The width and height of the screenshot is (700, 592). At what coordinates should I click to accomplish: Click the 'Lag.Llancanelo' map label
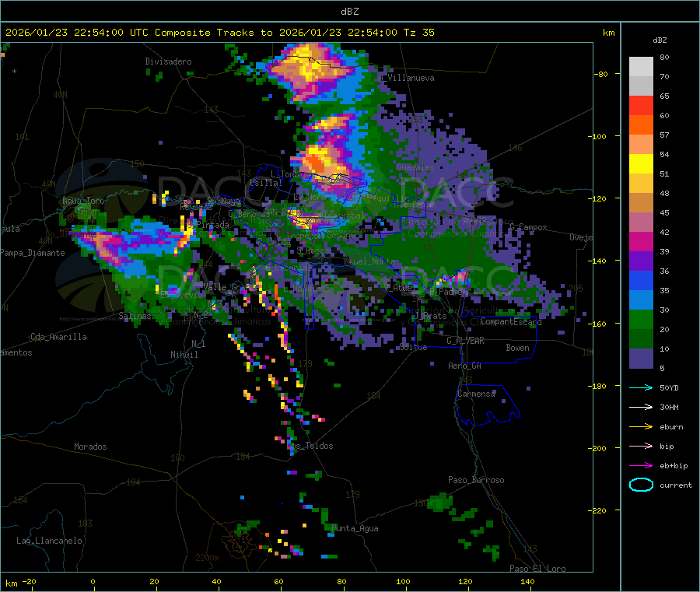[49, 541]
